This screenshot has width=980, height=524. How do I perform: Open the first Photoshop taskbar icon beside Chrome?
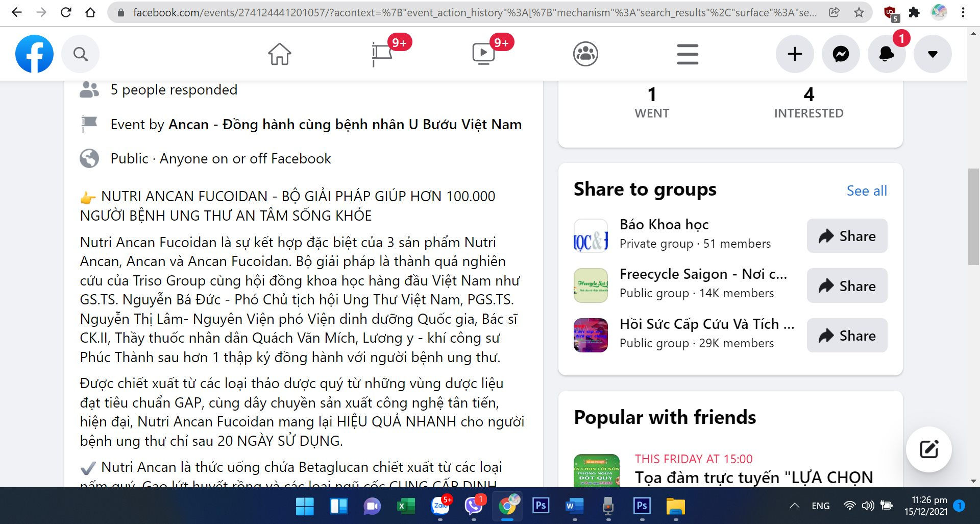[541, 506]
